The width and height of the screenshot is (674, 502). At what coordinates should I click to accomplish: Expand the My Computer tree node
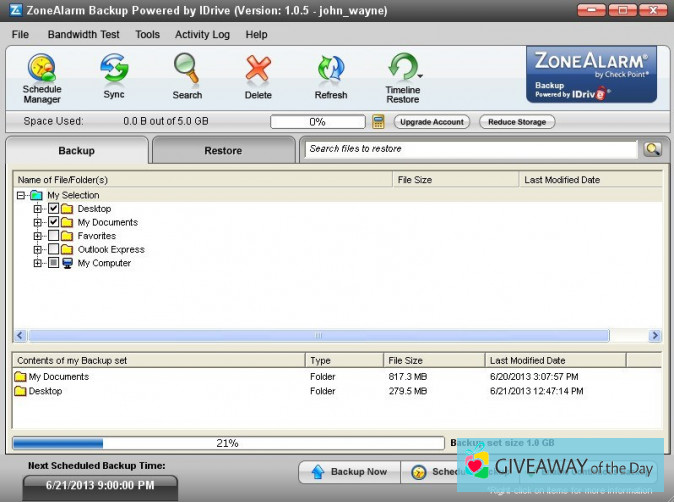pyautogui.click(x=38, y=264)
